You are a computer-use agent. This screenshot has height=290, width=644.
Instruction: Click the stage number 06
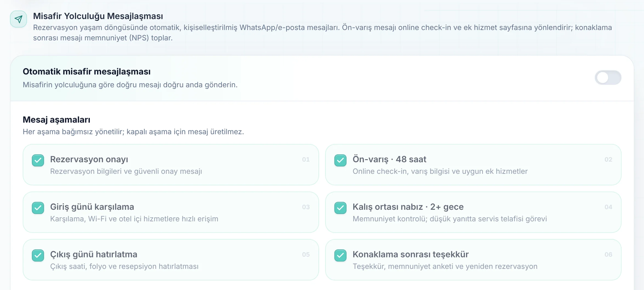coord(608,255)
